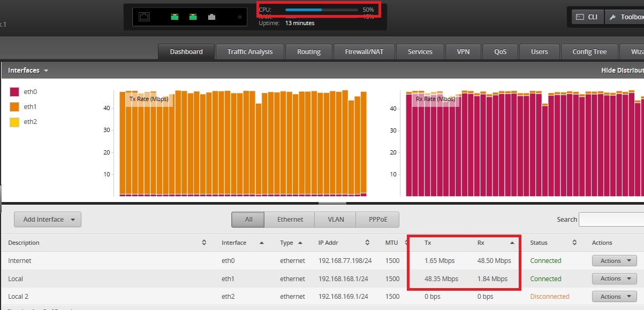
Task: Open the Add Interface dropdown
Action: pos(48,219)
